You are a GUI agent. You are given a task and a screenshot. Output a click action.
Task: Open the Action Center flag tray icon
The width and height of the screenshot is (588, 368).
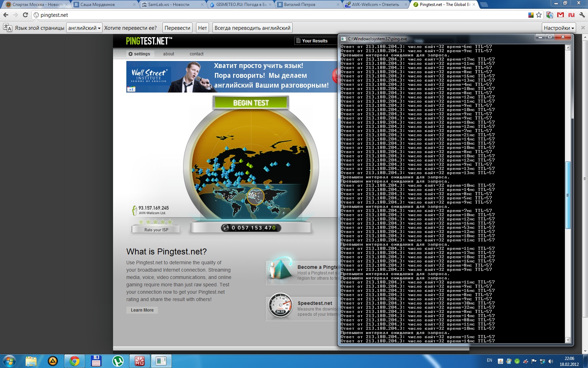534,361
